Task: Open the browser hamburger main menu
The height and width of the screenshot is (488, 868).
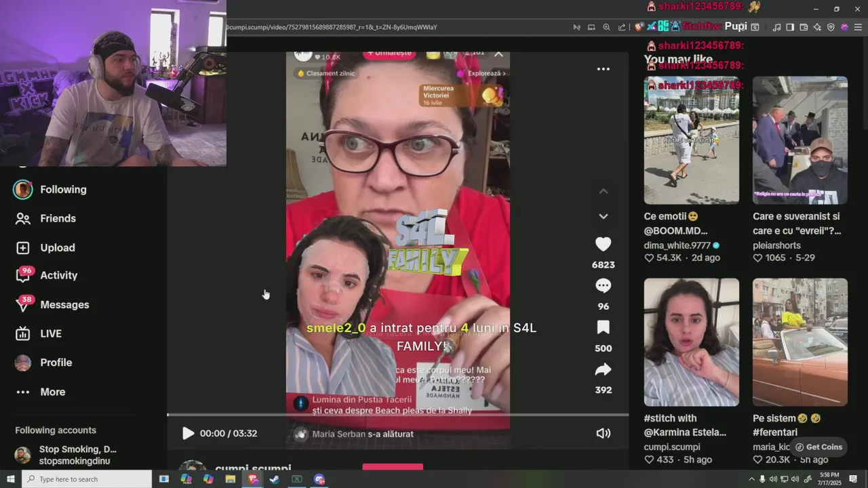Action: [858, 27]
